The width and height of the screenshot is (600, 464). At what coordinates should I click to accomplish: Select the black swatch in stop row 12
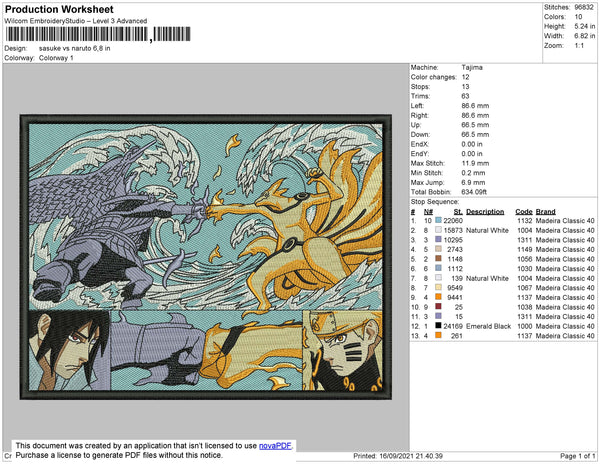[x=438, y=326]
